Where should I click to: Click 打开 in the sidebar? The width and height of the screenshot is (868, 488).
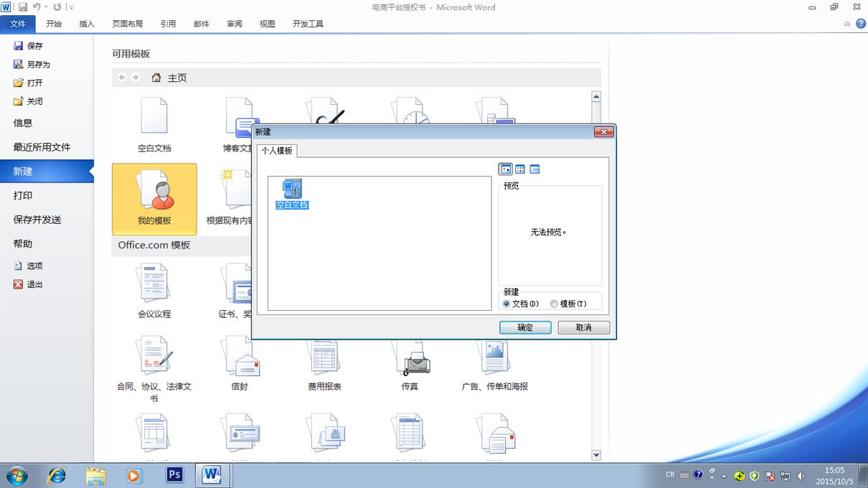tap(29, 83)
